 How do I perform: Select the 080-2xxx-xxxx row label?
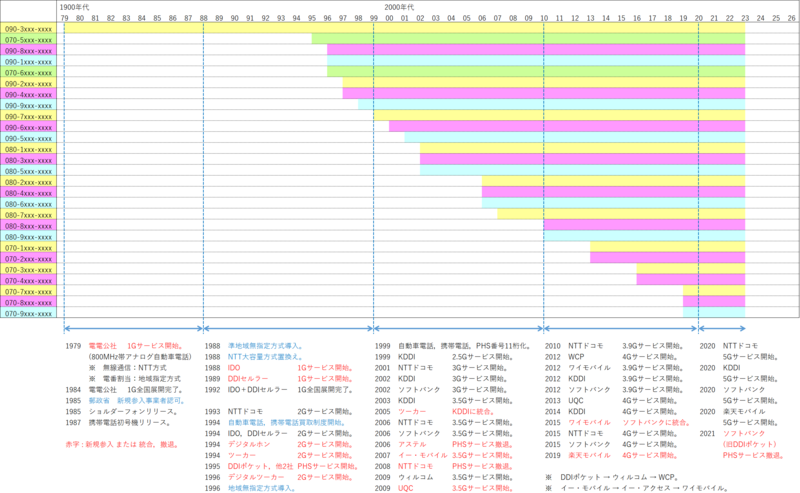pyautogui.click(x=29, y=182)
